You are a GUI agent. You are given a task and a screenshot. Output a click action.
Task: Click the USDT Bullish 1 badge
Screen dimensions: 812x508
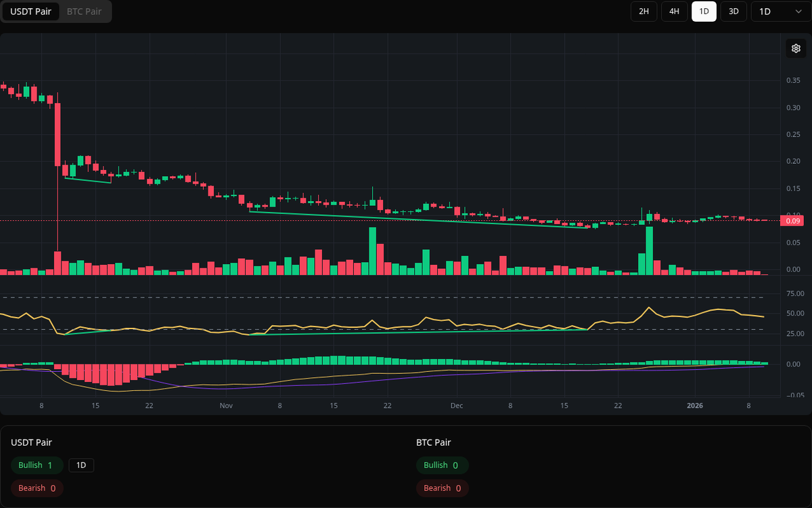37,465
